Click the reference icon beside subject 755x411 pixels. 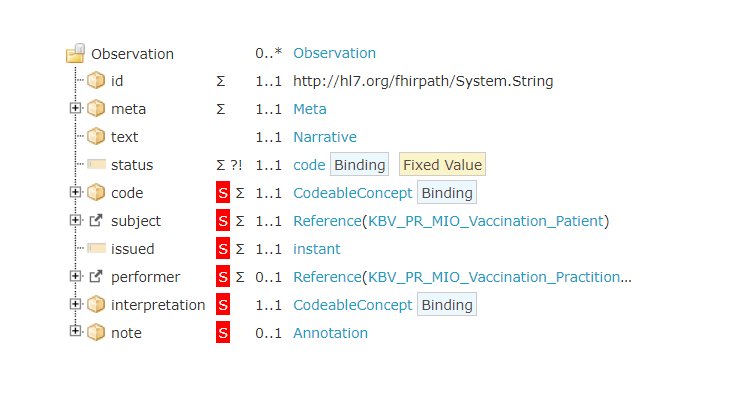pos(96,221)
